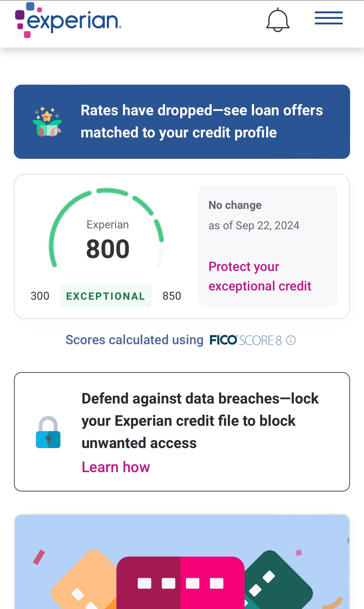Open the rates have dropped loan offers banner
364x609 pixels.
pyautogui.click(x=201, y=121)
